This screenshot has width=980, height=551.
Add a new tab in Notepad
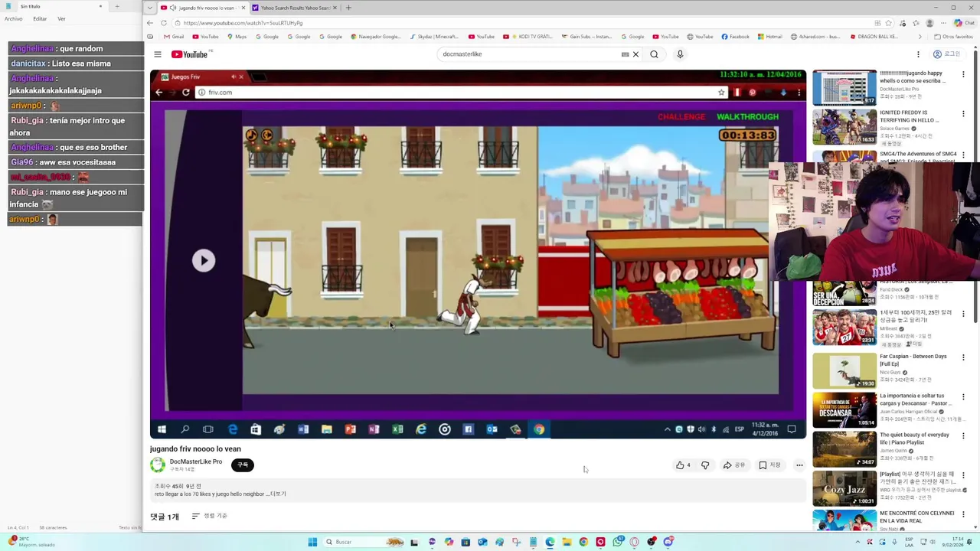coord(117,6)
